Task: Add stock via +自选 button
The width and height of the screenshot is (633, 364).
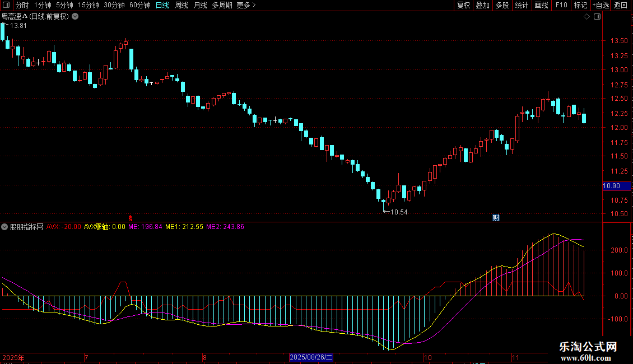Action: (600, 5)
